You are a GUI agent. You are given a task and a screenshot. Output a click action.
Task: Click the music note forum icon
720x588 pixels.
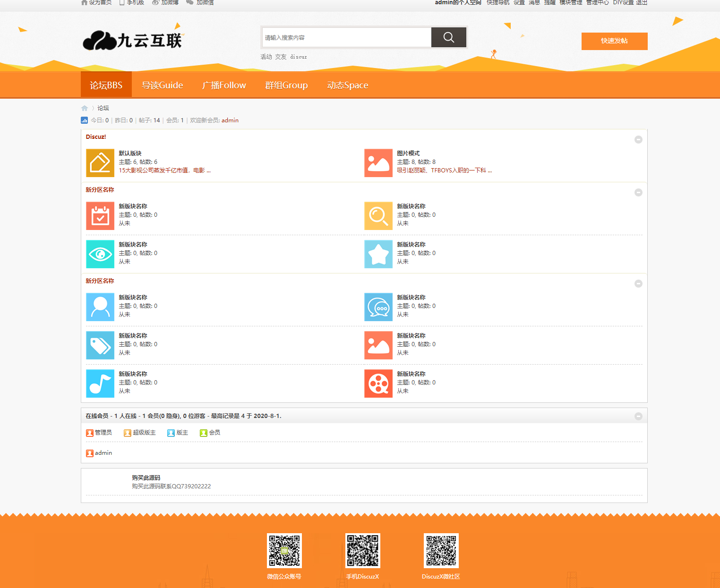coord(100,383)
